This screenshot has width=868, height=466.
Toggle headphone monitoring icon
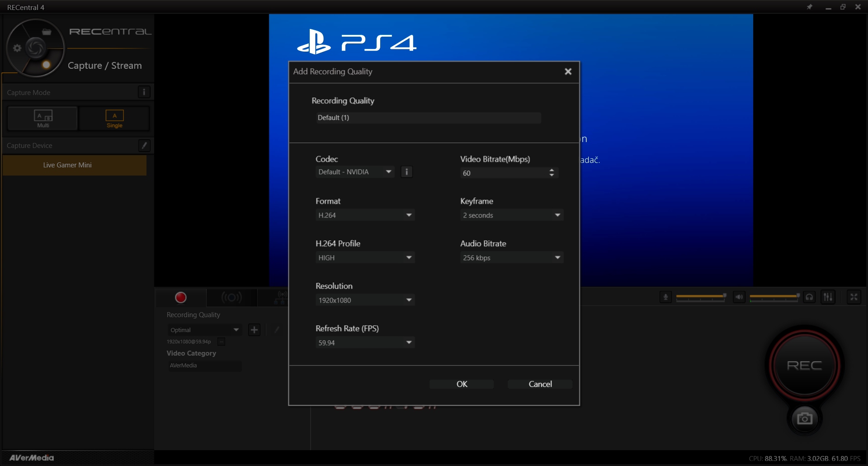809,297
